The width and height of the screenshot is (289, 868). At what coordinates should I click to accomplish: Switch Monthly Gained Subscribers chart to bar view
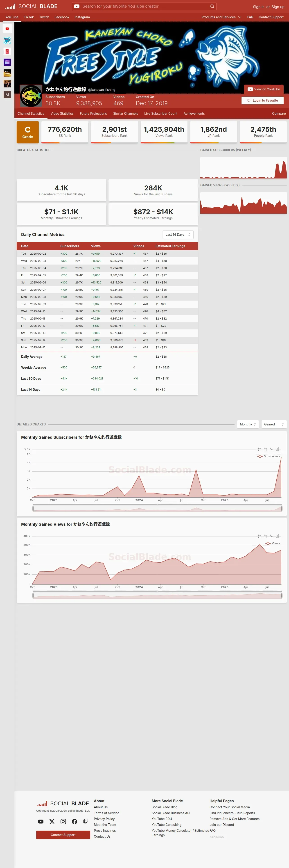click(278, 449)
